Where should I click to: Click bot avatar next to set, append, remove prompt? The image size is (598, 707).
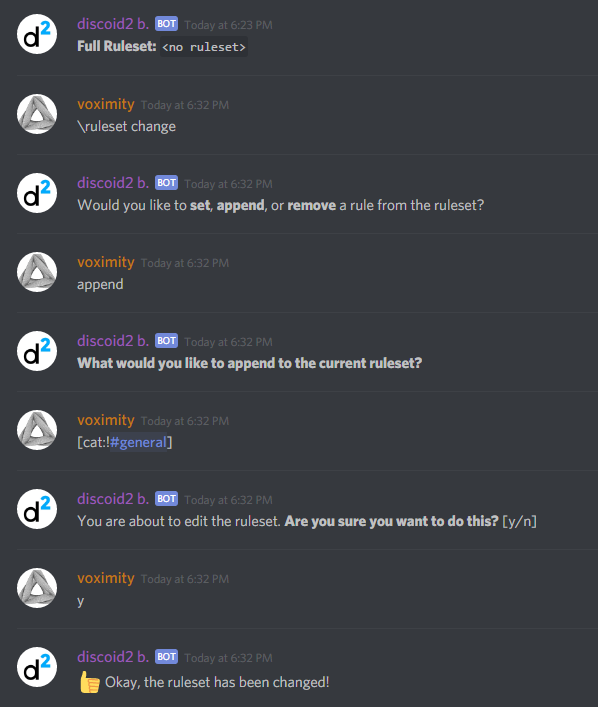click(37, 193)
